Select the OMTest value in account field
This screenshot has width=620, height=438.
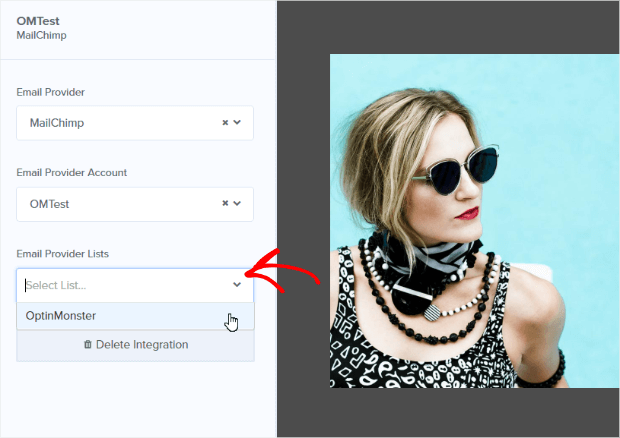coord(49,204)
